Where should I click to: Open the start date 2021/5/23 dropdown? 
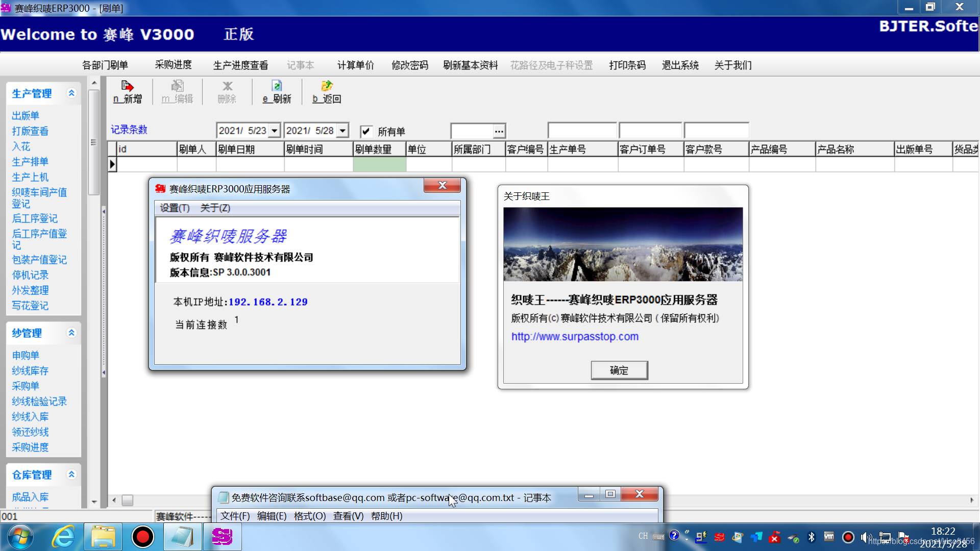pyautogui.click(x=275, y=131)
